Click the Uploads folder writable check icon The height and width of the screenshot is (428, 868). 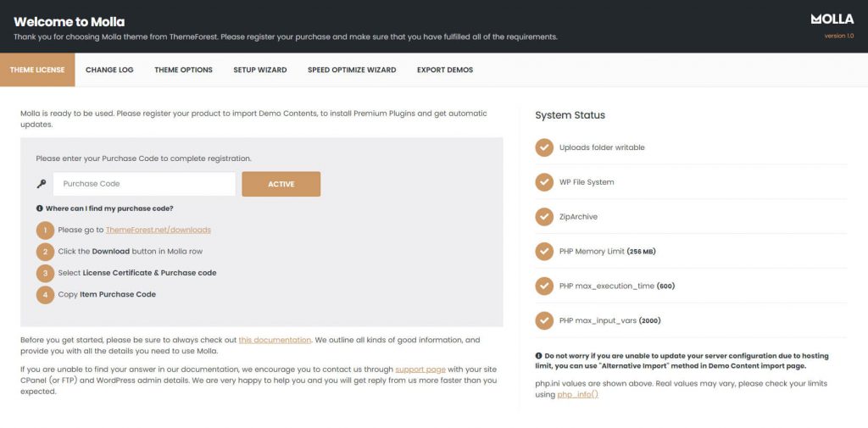point(544,147)
